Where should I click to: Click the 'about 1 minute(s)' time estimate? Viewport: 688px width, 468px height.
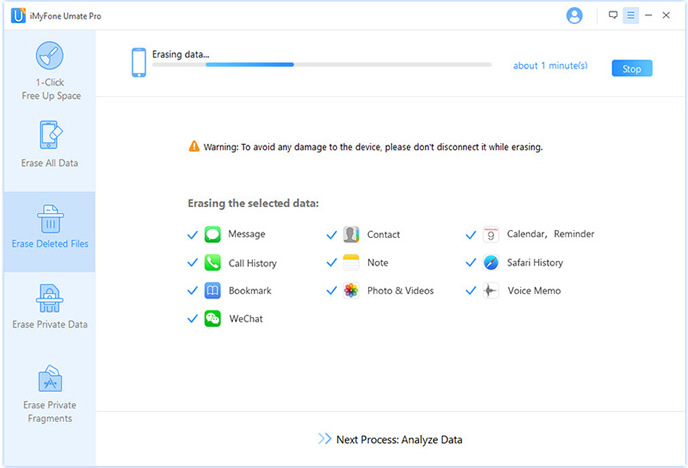550,66
